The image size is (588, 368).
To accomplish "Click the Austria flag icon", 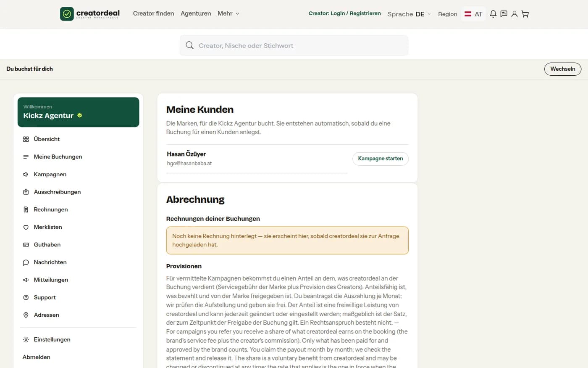I will (468, 14).
